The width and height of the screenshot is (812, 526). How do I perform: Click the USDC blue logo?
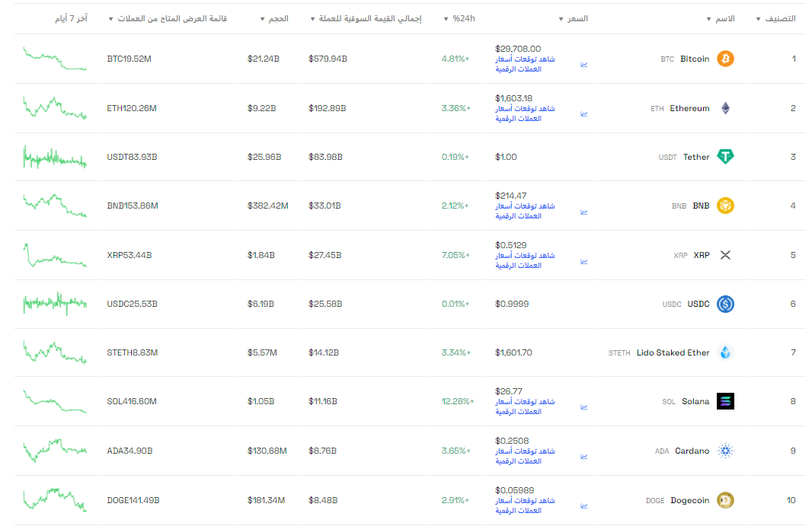coord(725,304)
